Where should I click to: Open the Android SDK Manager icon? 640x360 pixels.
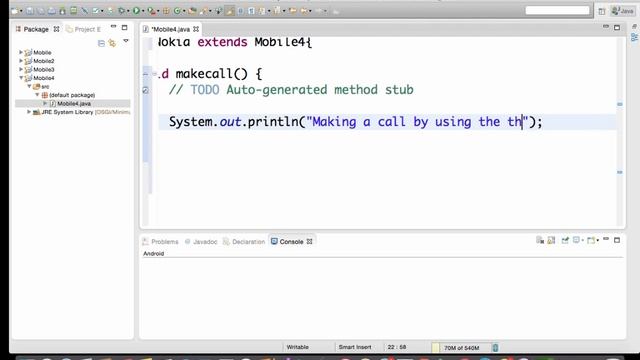point(62,11)
